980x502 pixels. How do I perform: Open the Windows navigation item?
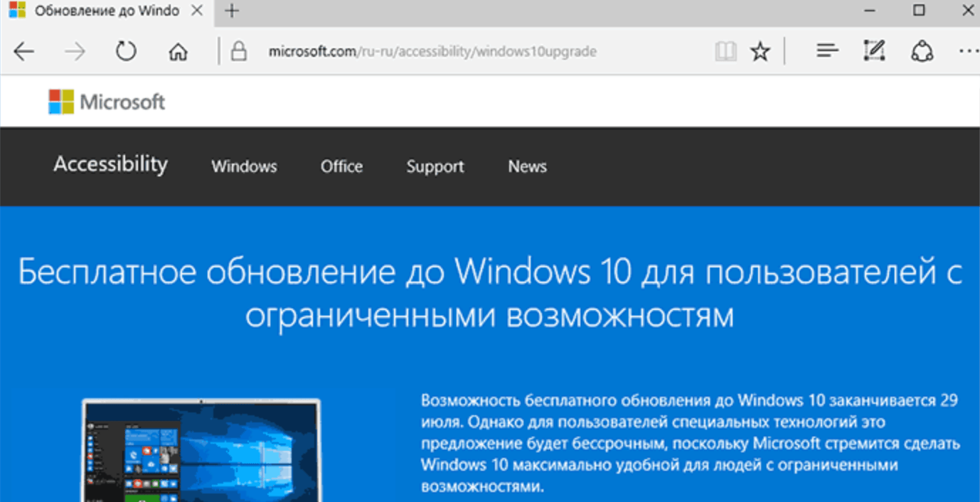tap(244, 166)
